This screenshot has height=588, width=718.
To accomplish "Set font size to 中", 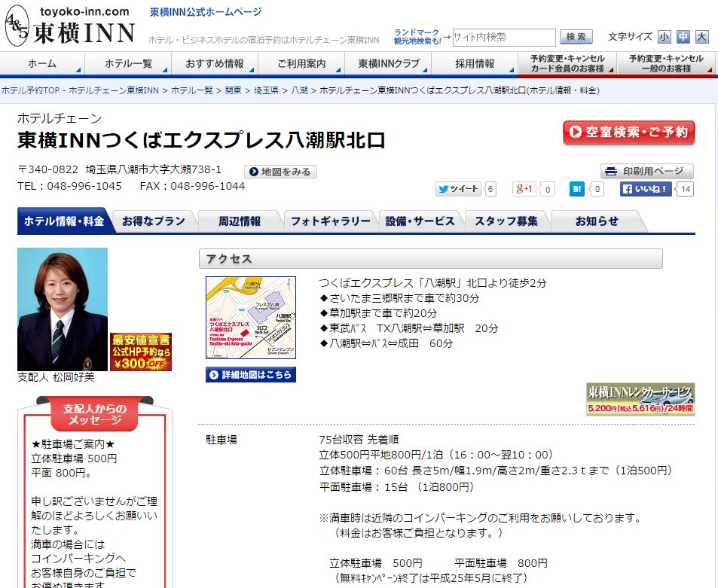I will [683, 37].
